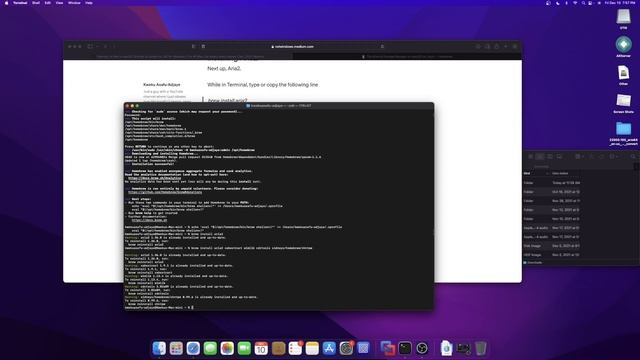The width and height of the screenshot is (640, 360).
Task: Open the Apple menu
Action: pyautogui.click(x=6, y=3)
